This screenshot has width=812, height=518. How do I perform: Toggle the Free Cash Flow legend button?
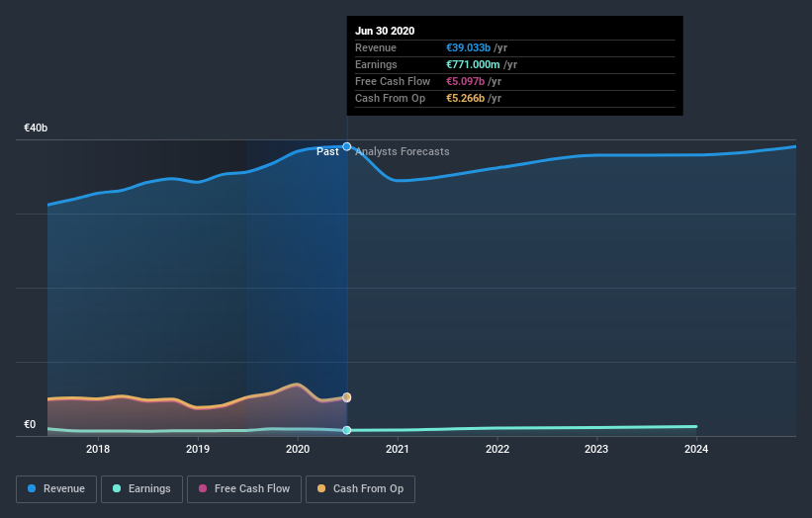244,489
